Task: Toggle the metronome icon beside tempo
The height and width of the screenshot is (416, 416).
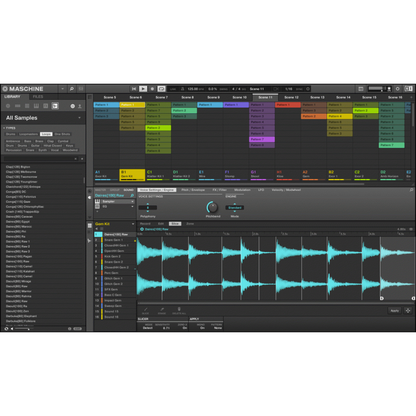Action: click(182, 89)
